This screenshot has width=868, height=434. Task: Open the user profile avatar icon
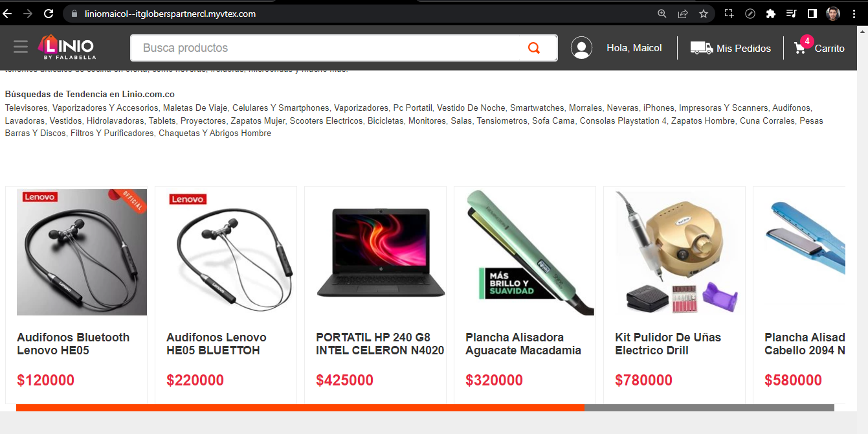pos(581,48)
